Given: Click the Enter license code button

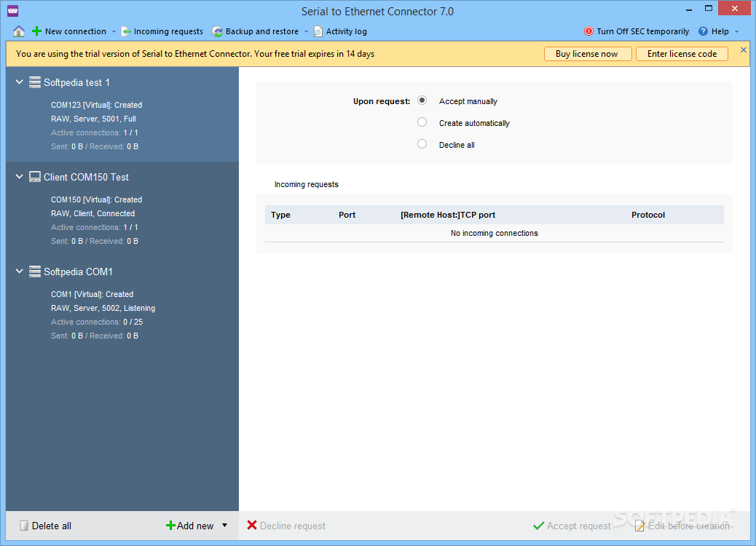Looking at the screenshot, I should tap(682, 54).
